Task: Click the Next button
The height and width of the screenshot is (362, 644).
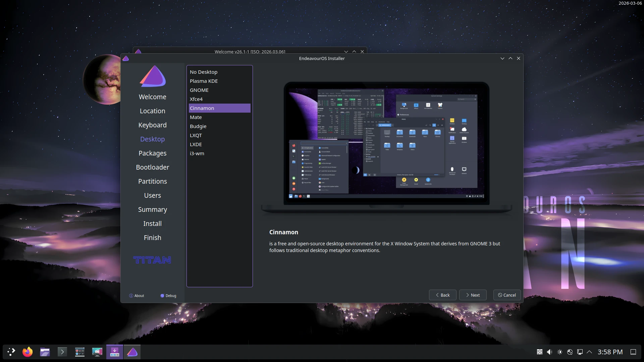Action: pos(473,295)
